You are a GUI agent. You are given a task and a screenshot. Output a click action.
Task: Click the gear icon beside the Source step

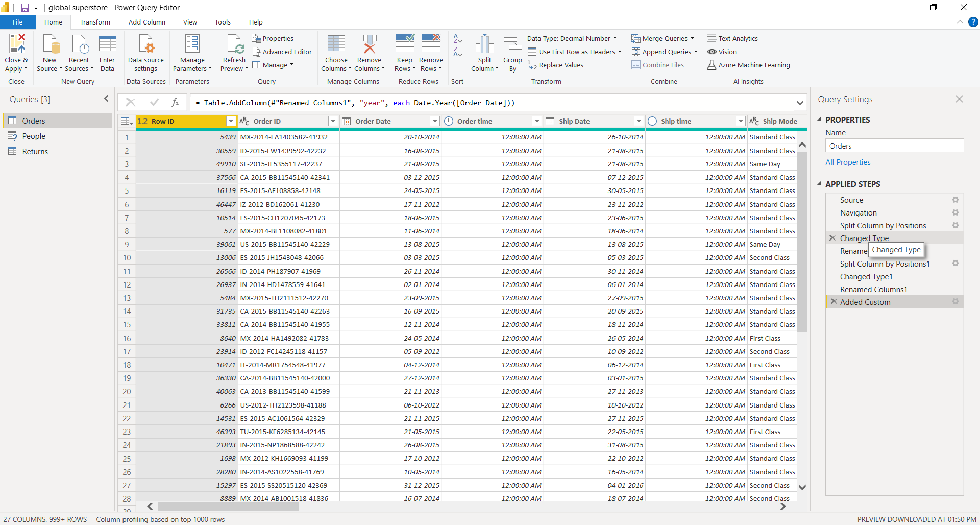pyautogui.click(x=955, y=200)
